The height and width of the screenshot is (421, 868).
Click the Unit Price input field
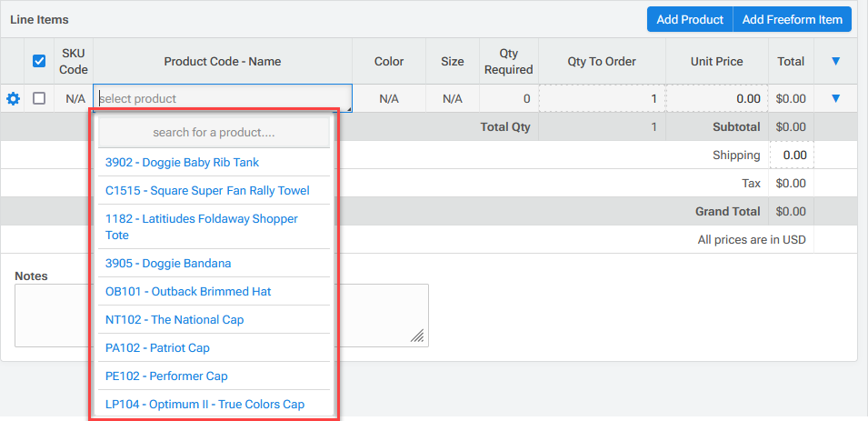click(x=717, y=98)
